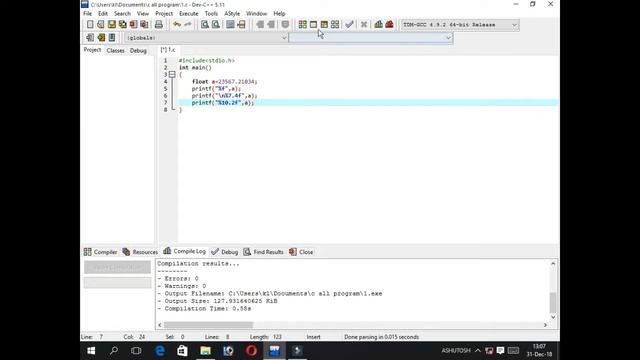640x360 pixels.
Task: Save the current file via toolbar
Action: 112,24
